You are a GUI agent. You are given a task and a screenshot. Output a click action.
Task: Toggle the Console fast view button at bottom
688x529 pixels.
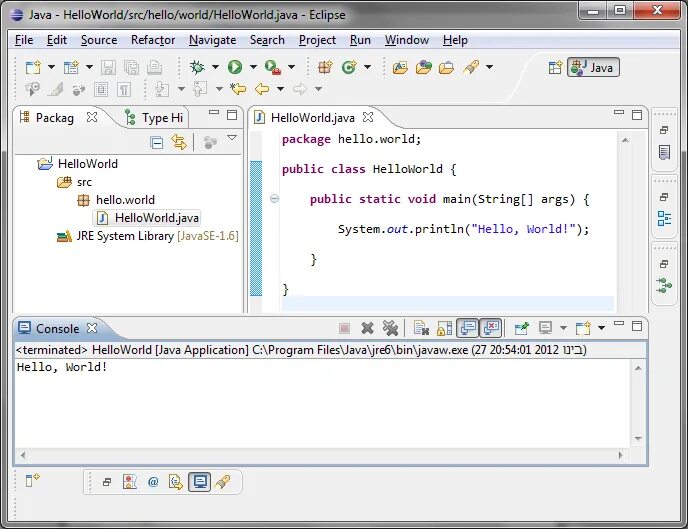(x=200, y=482)
